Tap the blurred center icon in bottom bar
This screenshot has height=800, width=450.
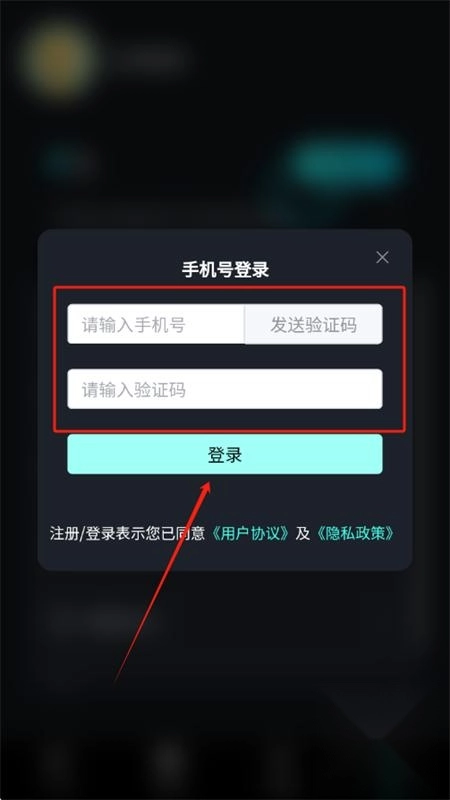tap(170, 760)
